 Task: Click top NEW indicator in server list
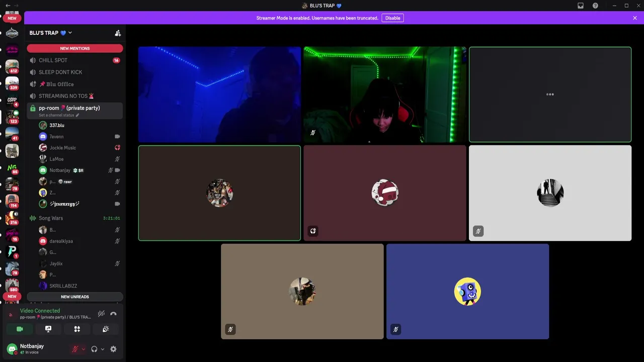point(12,18)
